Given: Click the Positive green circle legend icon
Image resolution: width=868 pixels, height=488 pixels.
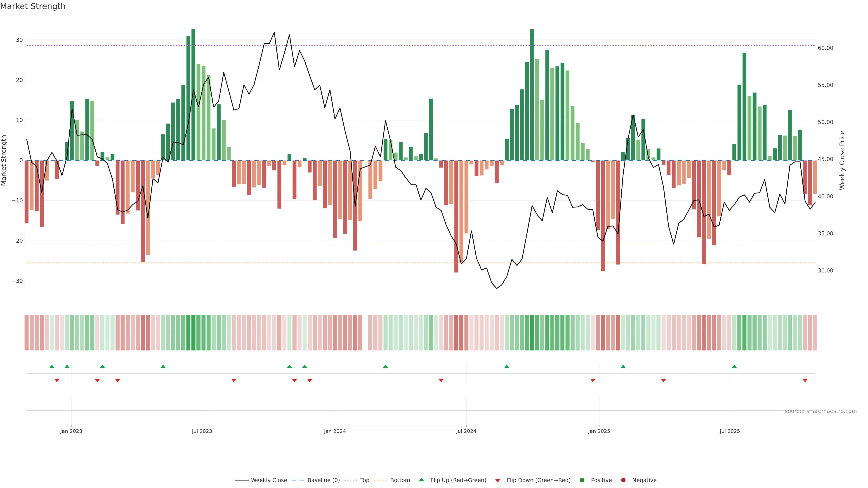Looking at the screenshot, I should (582, 480).
